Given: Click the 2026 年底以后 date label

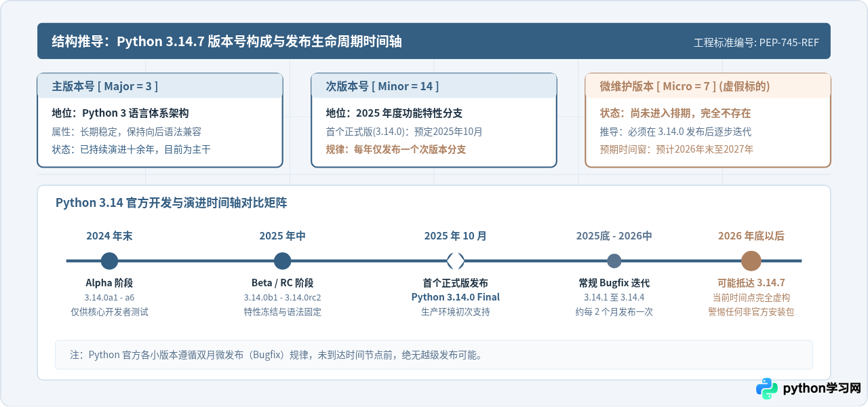Looking at the screenshot, I should 751,236.
